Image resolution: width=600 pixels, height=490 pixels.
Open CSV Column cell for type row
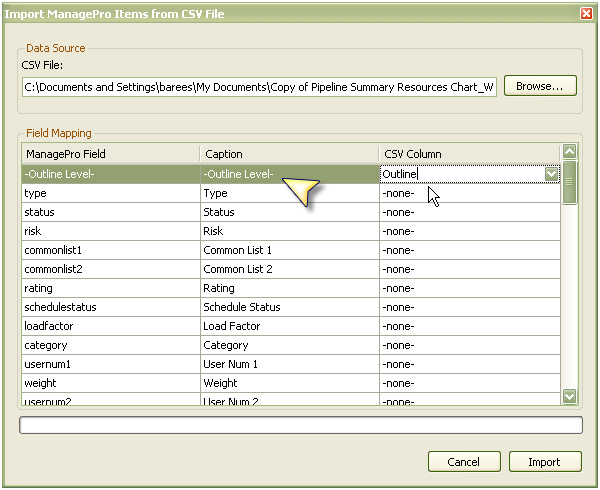click(x=470, y=193)
